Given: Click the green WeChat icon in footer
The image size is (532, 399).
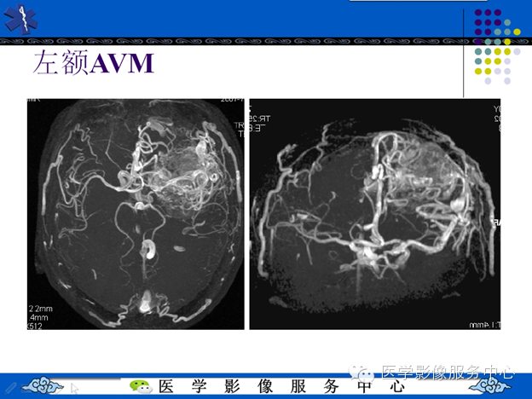Looking at the screenshot, I should click(141, 386).
